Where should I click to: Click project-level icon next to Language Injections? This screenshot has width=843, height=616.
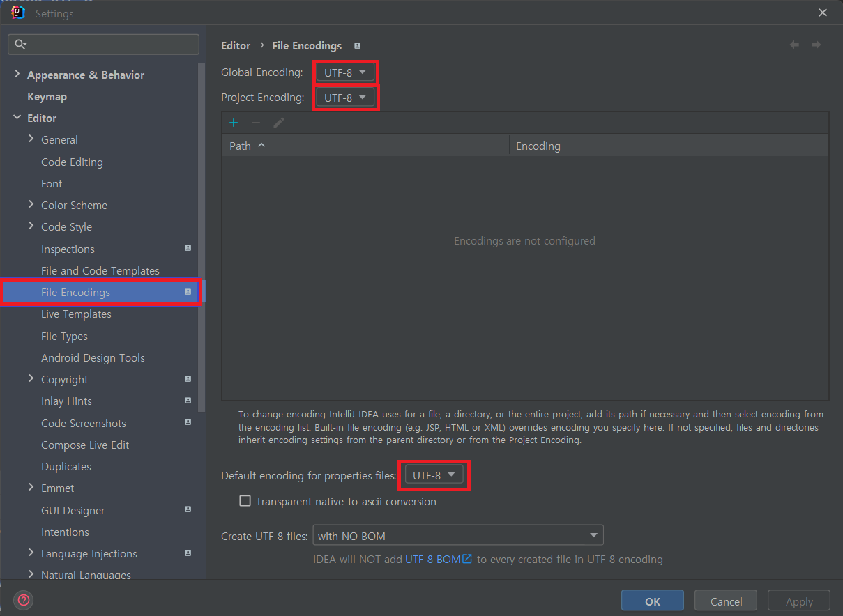click(x=188, y=553)
